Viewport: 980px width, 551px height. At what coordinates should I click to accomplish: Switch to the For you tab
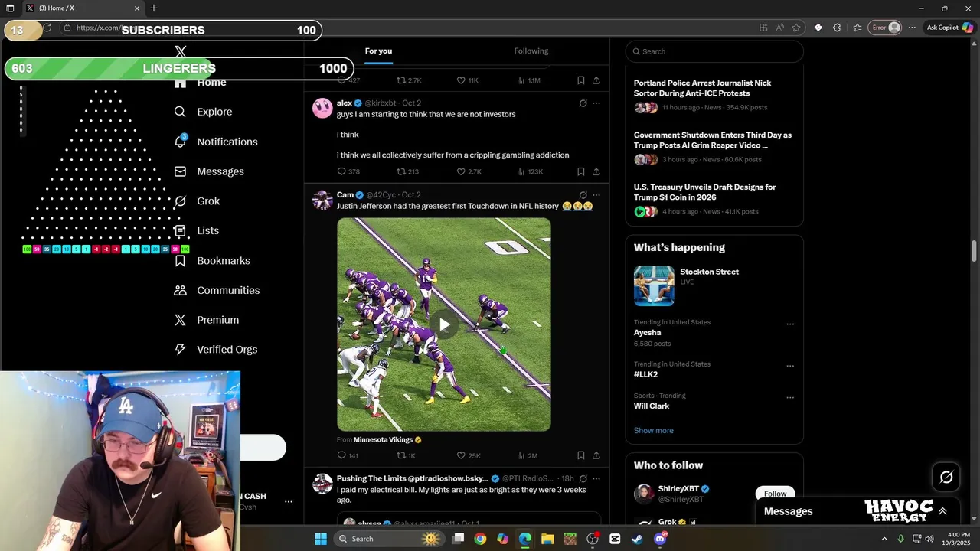378,51
